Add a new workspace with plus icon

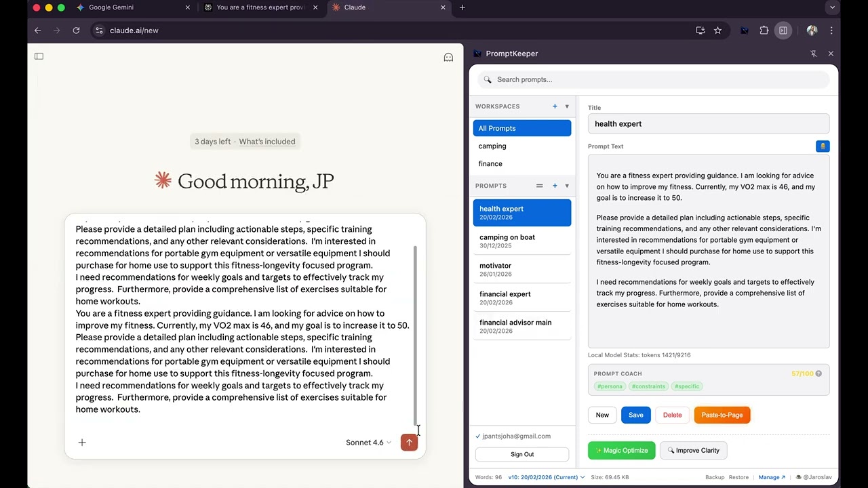click(x=555, y=106)
